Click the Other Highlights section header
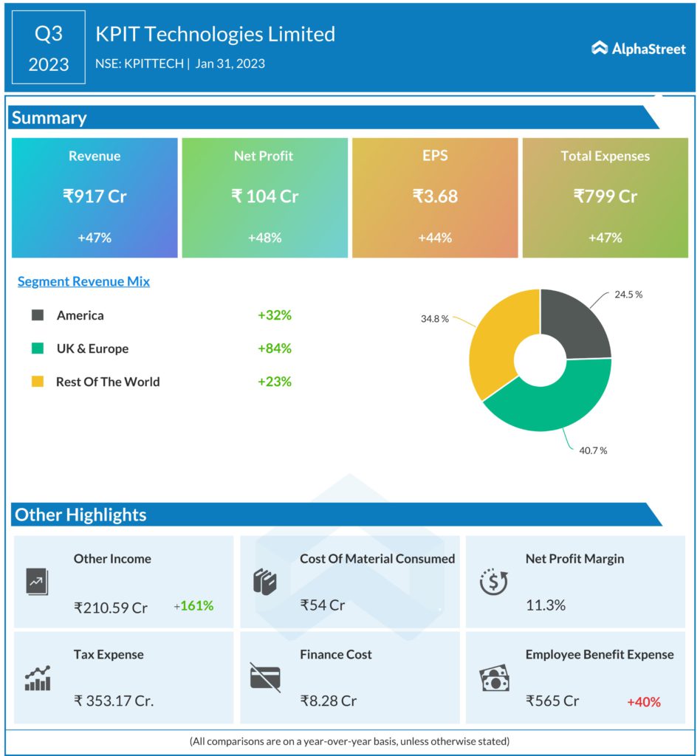The image size is (700, 756). [x=80, y=515]
